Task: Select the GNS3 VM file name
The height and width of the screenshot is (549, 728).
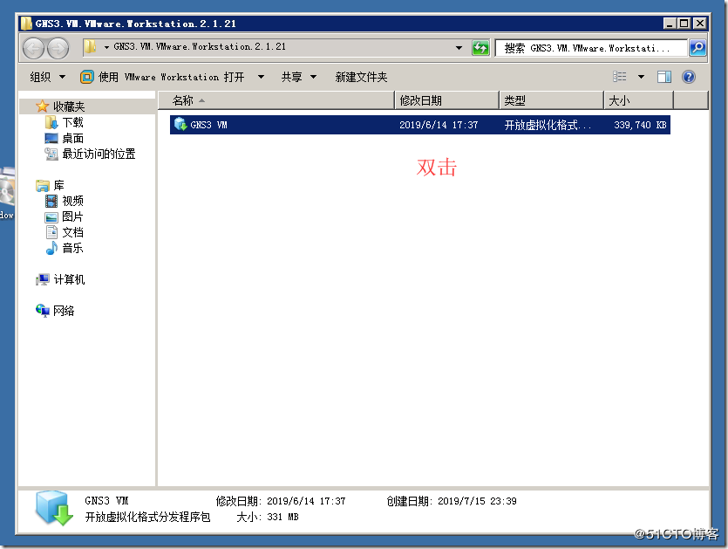Action: click(209, 124)
